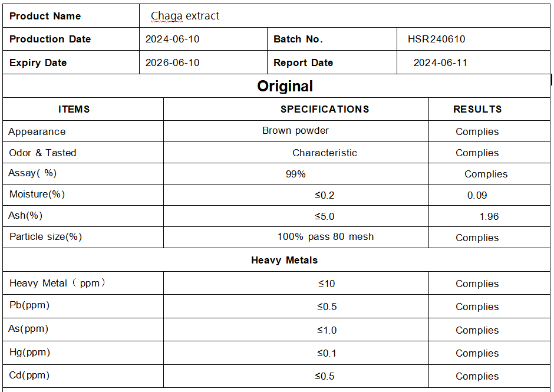Click the Assay 99% specification value
Screen dimensions: 554x392
296,174
